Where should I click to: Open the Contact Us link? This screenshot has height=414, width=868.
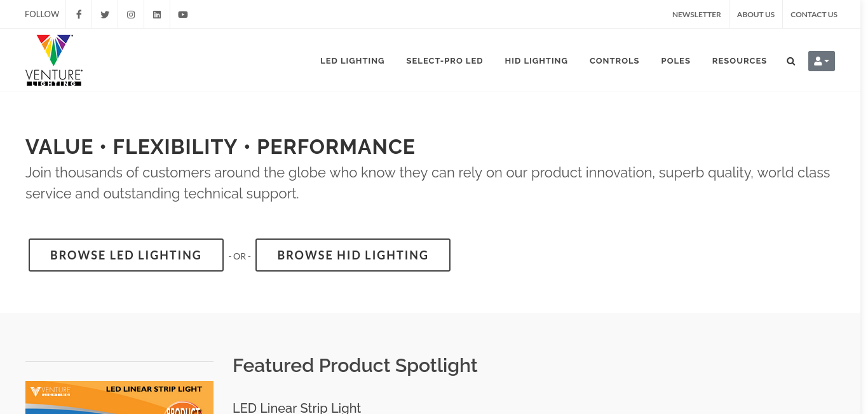(814, 14)
